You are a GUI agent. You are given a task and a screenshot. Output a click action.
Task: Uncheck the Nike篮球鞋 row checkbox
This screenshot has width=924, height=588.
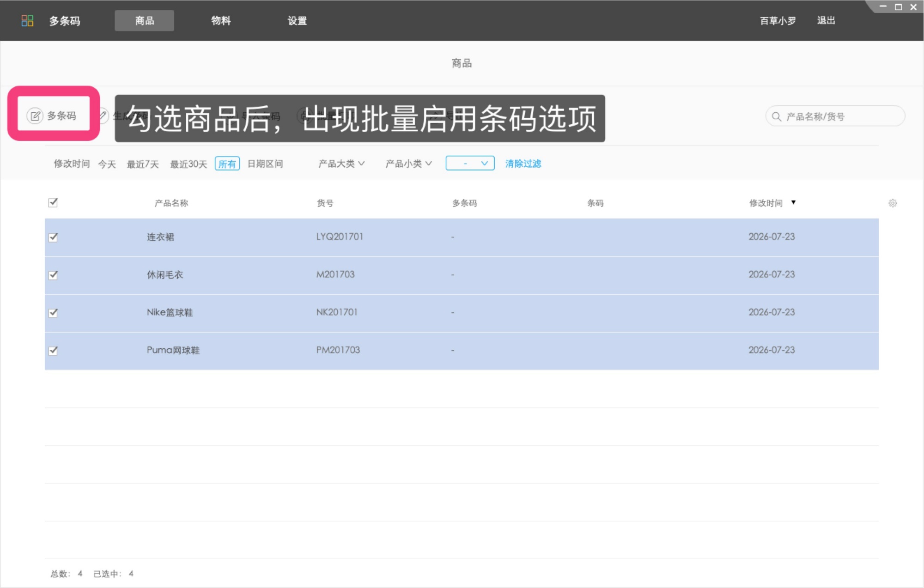click(x=53, y=313)
